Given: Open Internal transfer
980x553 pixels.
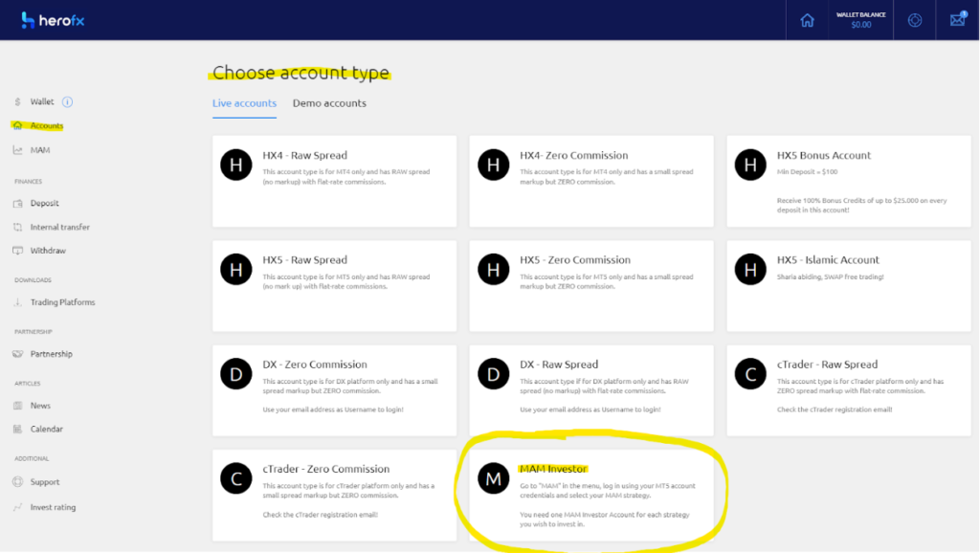Looking at the screenshot, I should coord(60,227).
